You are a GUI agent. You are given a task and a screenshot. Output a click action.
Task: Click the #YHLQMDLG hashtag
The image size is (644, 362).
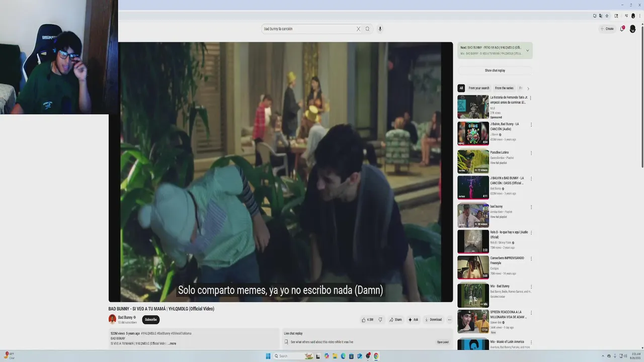tap(148, 333)
